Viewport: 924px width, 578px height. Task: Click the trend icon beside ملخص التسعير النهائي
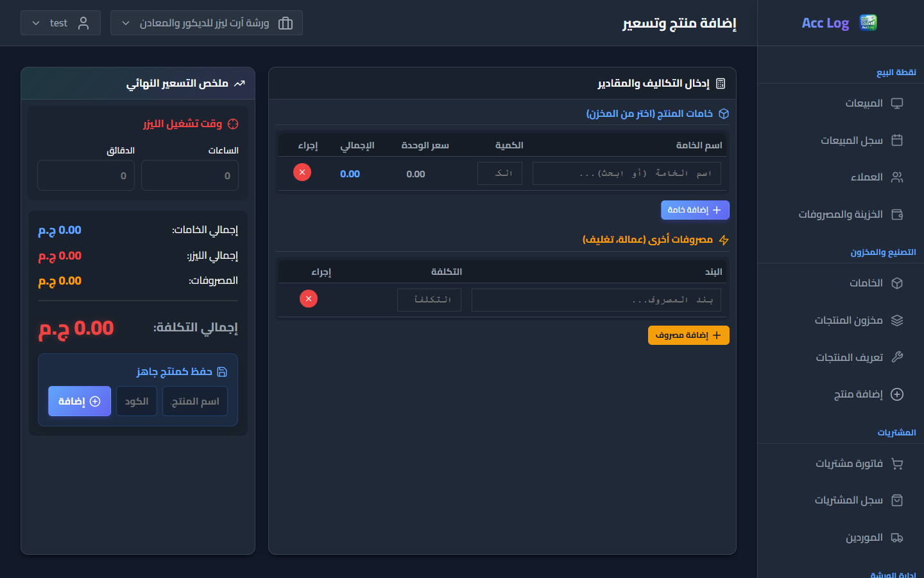(x=239, y=83)
